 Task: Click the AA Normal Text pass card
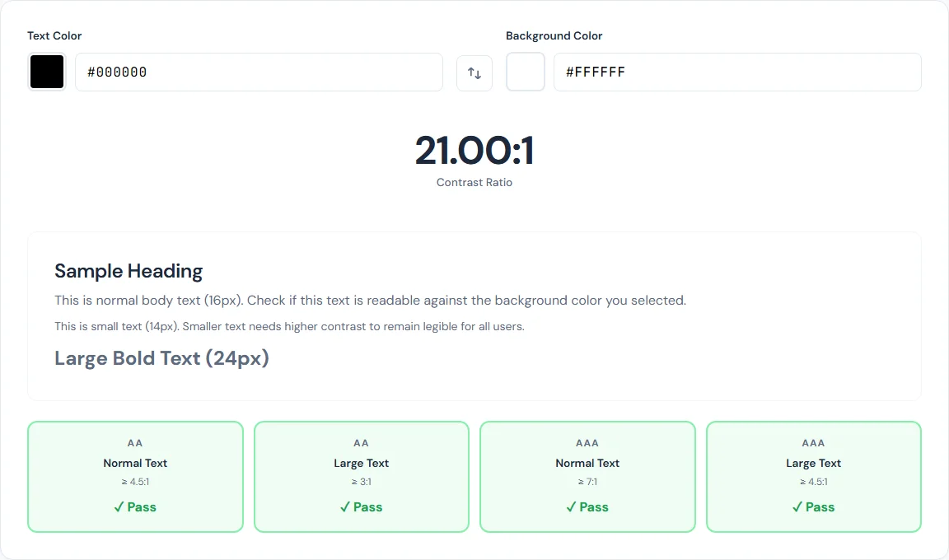(135, 476)
